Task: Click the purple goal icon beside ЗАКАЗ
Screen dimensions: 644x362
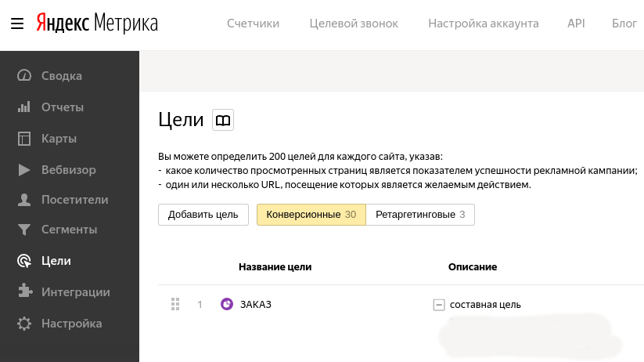Action: click(x=227, y=304)
